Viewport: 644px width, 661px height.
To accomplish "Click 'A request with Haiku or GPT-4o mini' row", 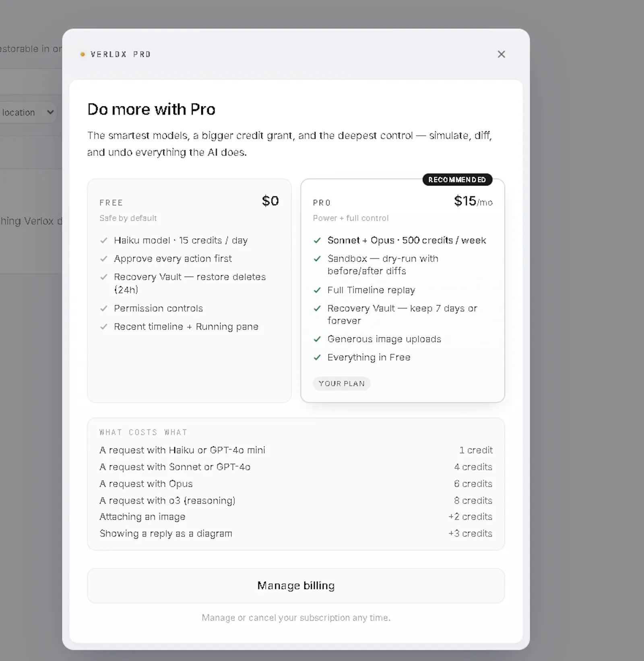I will [296, 450].
